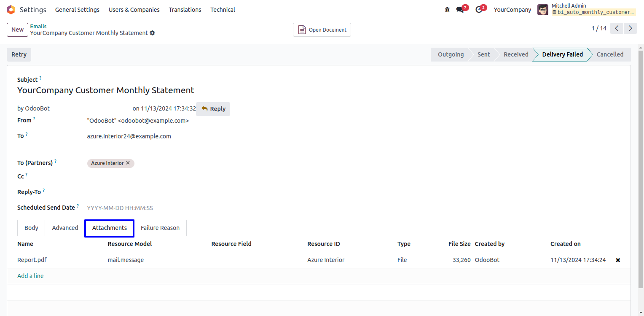This screenshot has height=316, width=644.
Task: Delete the Report.pdf attachment row
Action: (618, 260)
